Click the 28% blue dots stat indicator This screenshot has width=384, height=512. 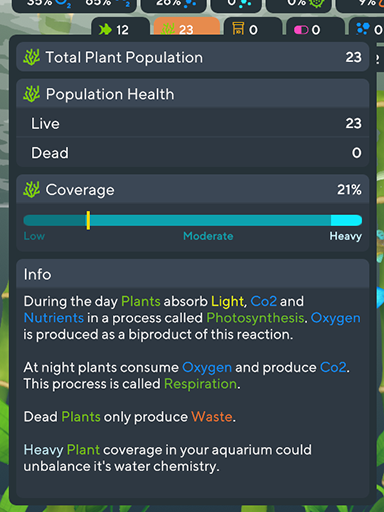(x=173, y=5)
